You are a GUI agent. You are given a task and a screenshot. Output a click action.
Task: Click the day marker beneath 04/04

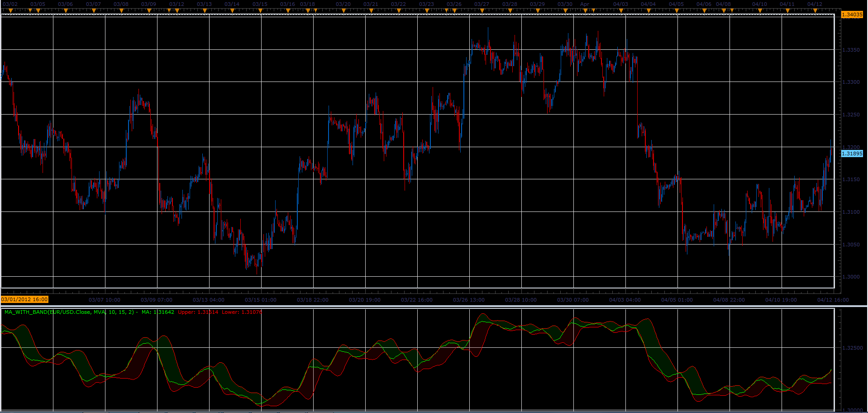649,11
